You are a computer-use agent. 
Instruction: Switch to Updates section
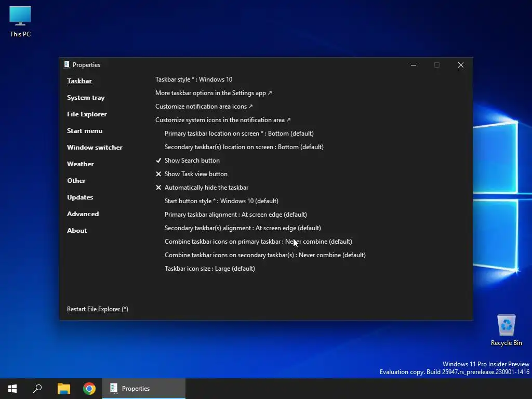pyautogui.click(x=80, y=197)
